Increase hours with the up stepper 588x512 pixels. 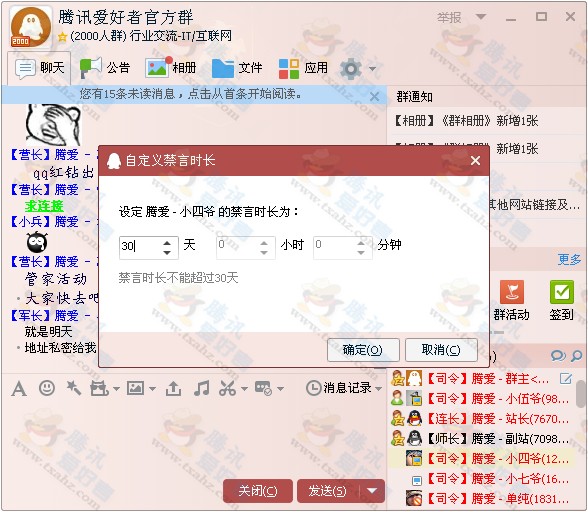click(x=264, y=242)
